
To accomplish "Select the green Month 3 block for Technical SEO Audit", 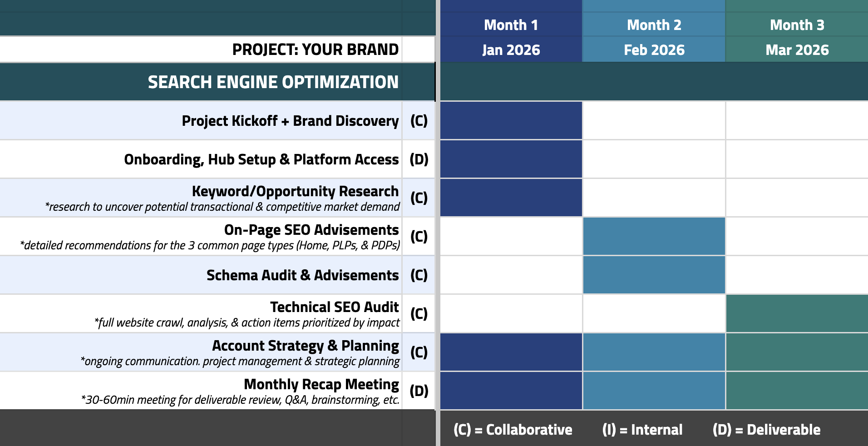I will tap(797, 313).
